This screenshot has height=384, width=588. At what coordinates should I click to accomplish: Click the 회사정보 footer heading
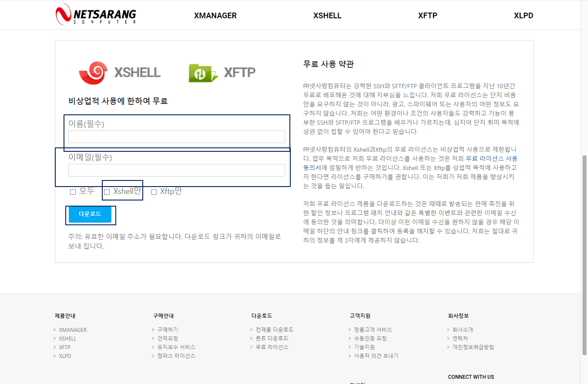[x=458, y=316]
